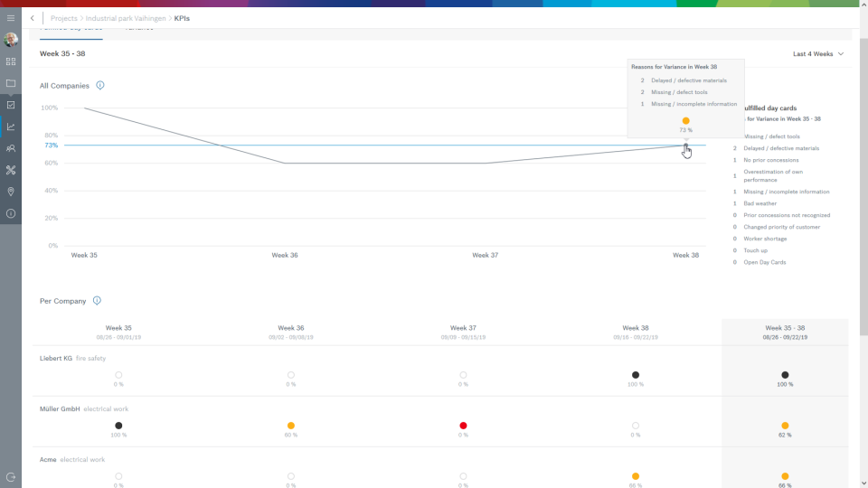Image resolution: width=868 pixels, height=488 pixels.
Task: Open Projects breadcrumb link
Action: coord(63,18)
